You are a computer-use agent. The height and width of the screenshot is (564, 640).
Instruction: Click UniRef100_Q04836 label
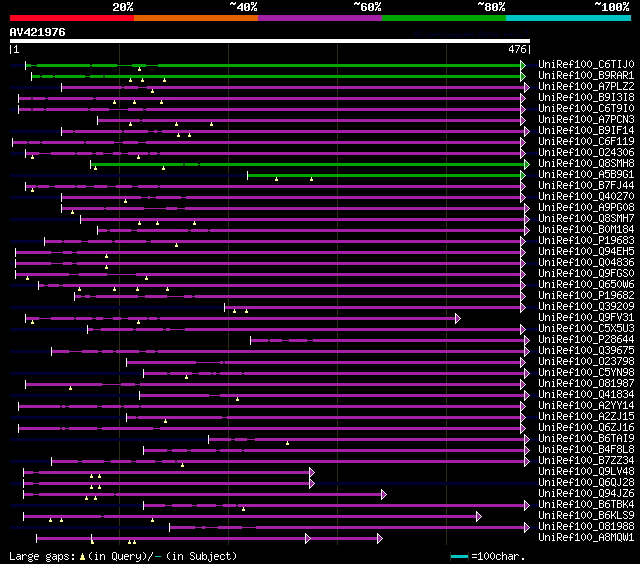pos(586,263)
